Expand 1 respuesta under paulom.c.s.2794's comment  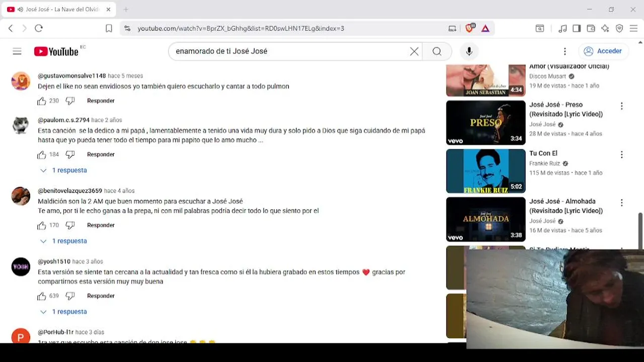(63, 170)
